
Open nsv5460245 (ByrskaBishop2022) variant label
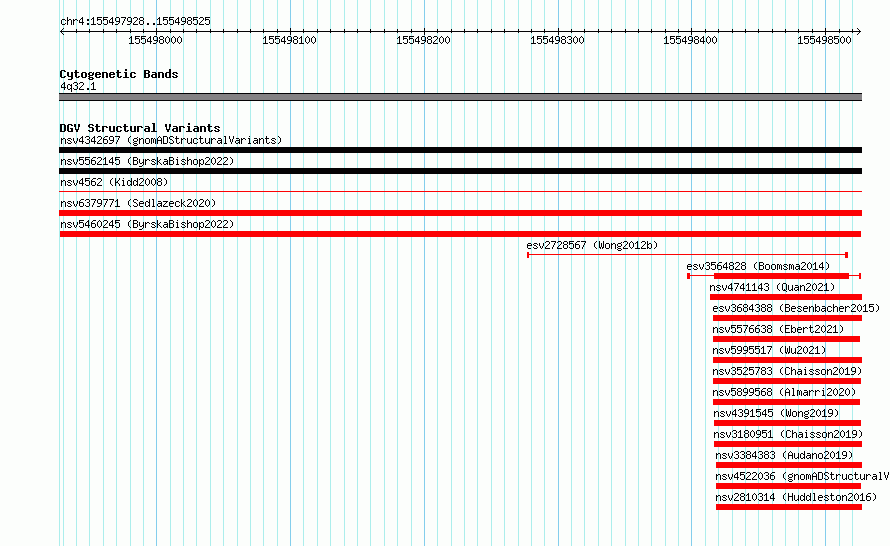[147, 224]
